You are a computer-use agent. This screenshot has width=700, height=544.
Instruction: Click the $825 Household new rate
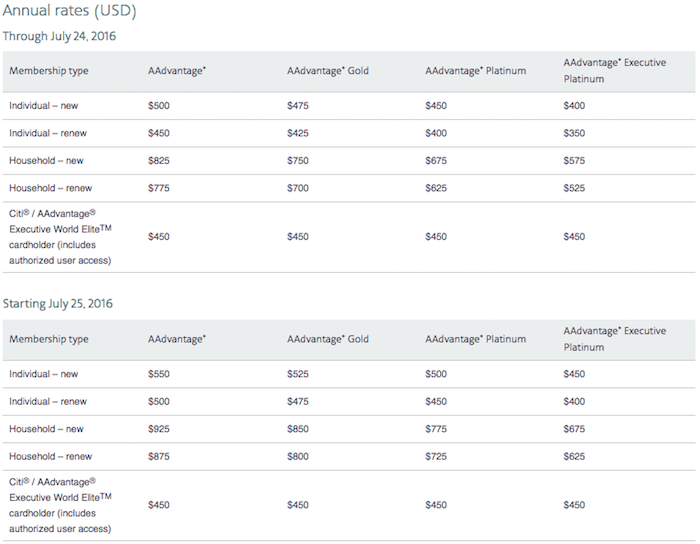pos(159,161)
